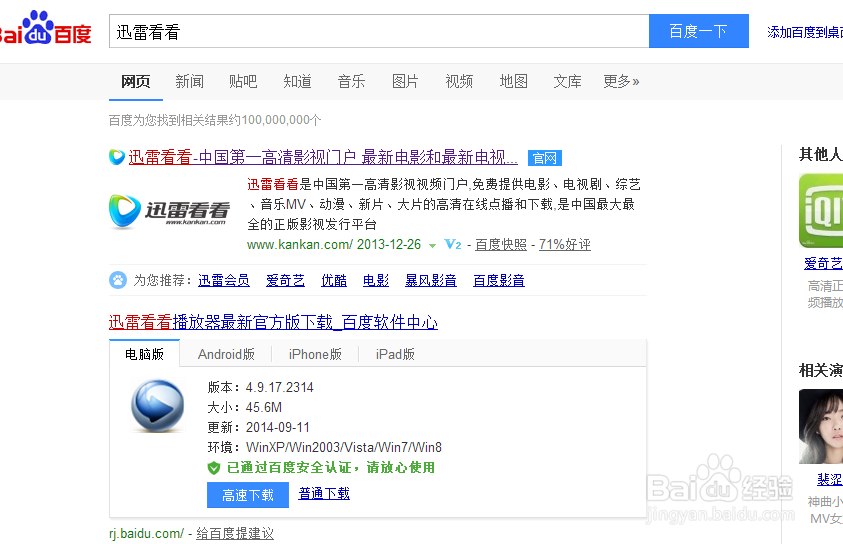Expand the 更多» menu

pyautogui.click(x=621, y=82)
